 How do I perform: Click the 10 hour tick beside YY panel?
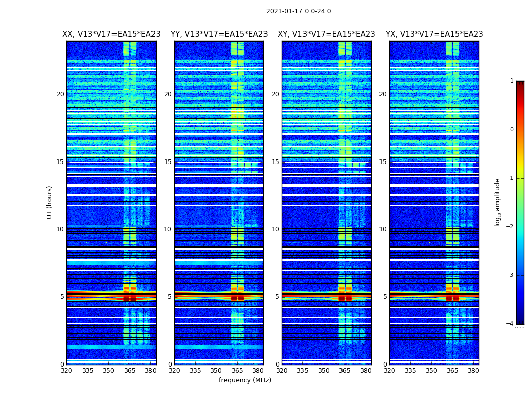pos(168,229)
